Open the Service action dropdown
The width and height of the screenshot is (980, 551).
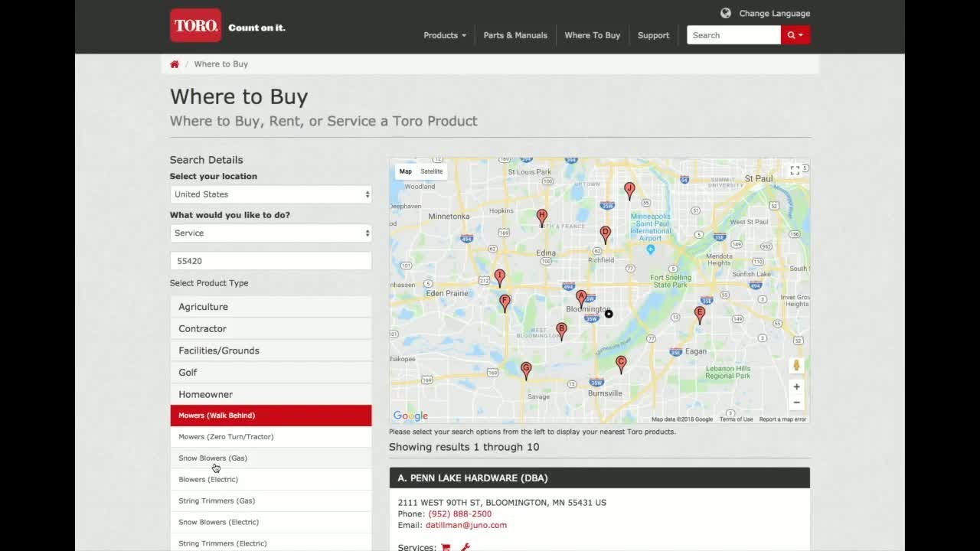point(271,233)
